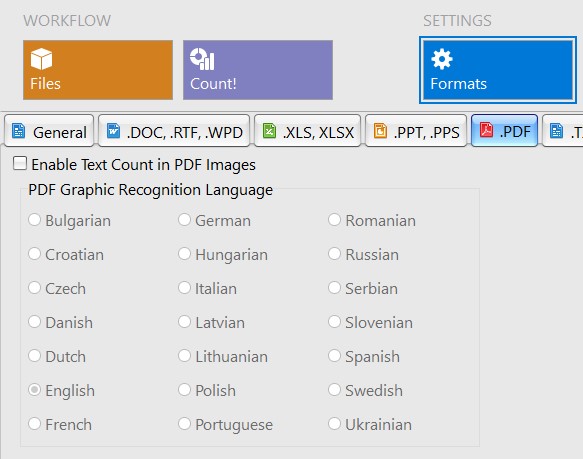Click the Count! chart icon

(x=202, y=59)
